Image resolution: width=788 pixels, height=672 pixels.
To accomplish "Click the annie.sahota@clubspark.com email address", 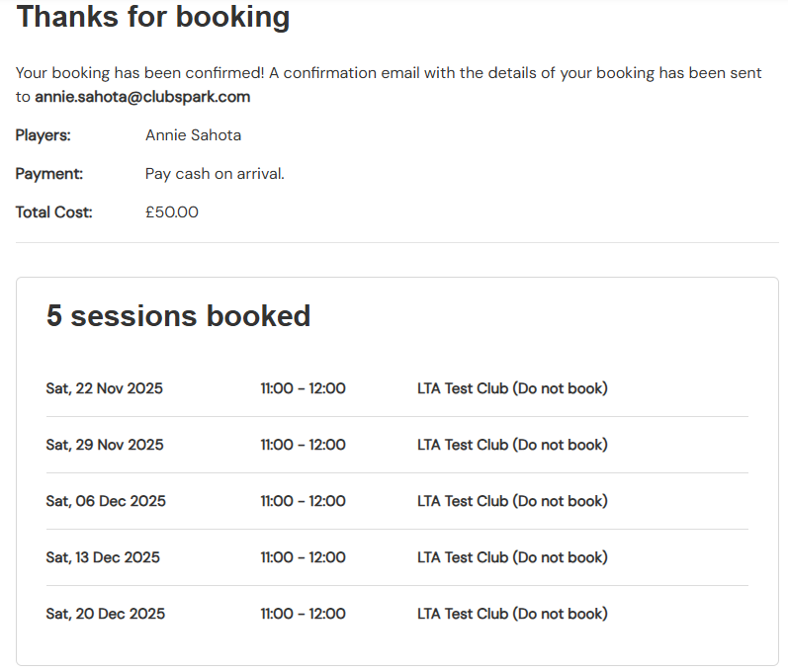I will tap(142, 97).
